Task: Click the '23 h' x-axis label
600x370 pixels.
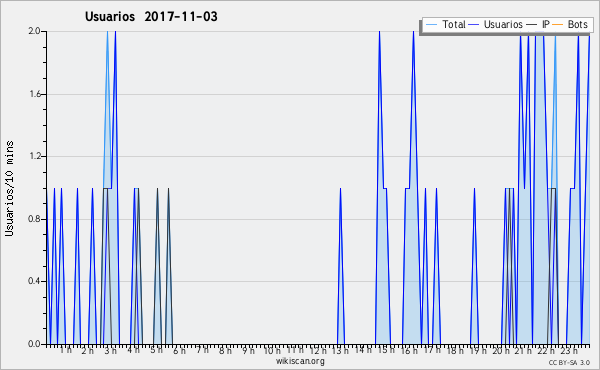Action: (569, 350)
